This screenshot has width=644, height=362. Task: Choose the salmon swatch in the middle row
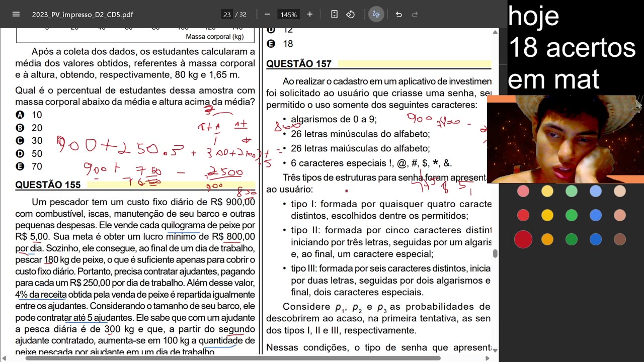(620, 215)
